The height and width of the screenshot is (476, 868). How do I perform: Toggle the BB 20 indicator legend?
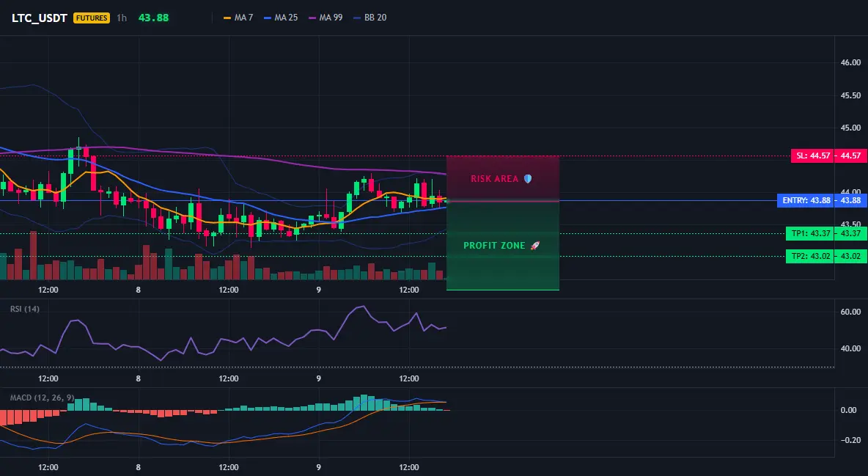pos(370,18)
